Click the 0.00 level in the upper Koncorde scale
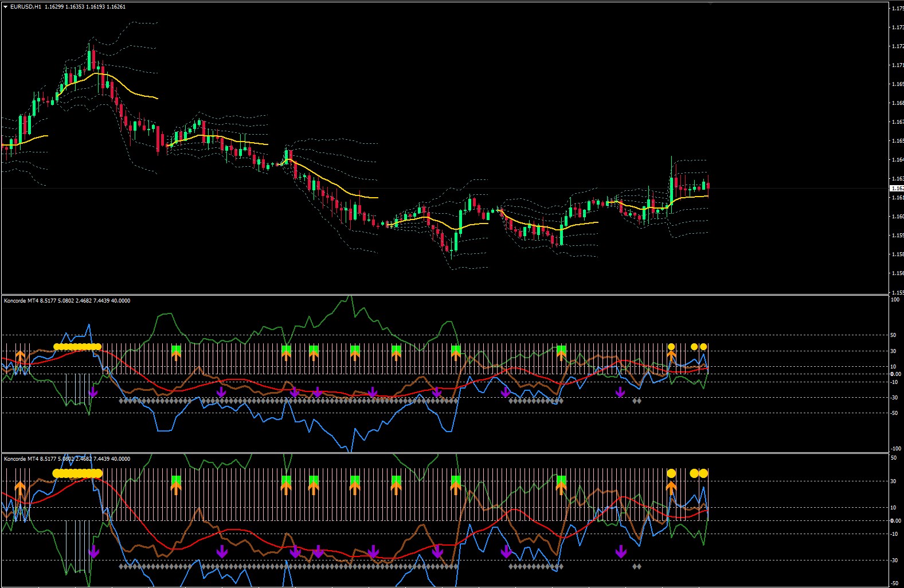 (895, 374)
